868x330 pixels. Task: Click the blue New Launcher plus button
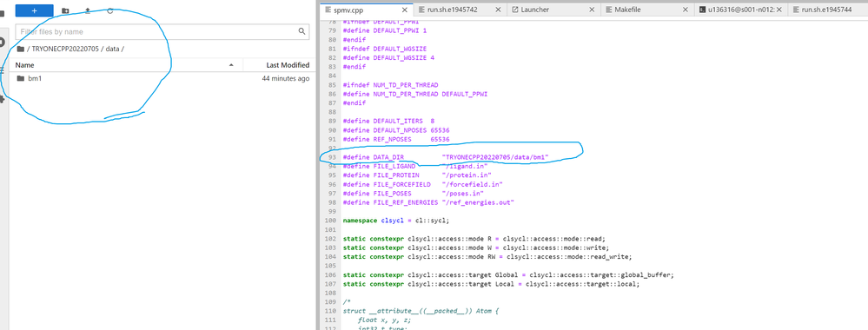[35, 10]
